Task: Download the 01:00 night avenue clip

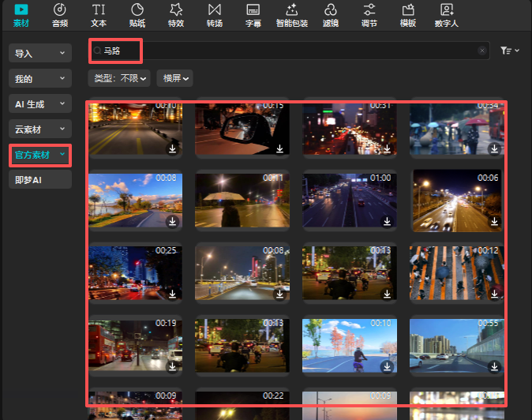Action: pos(387,221)
